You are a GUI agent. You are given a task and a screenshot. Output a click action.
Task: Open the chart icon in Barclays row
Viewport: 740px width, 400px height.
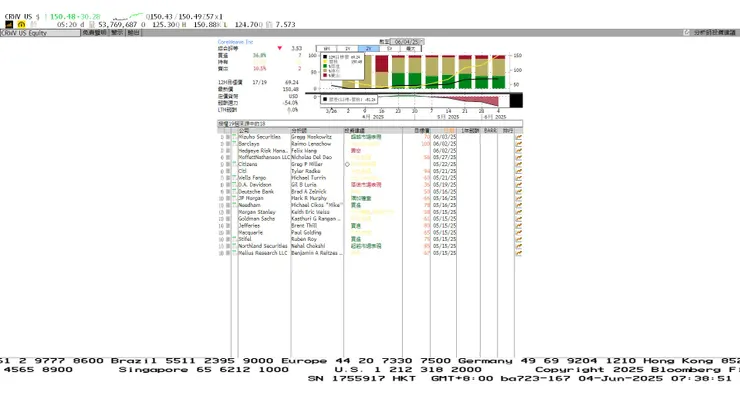coord(519,144)
